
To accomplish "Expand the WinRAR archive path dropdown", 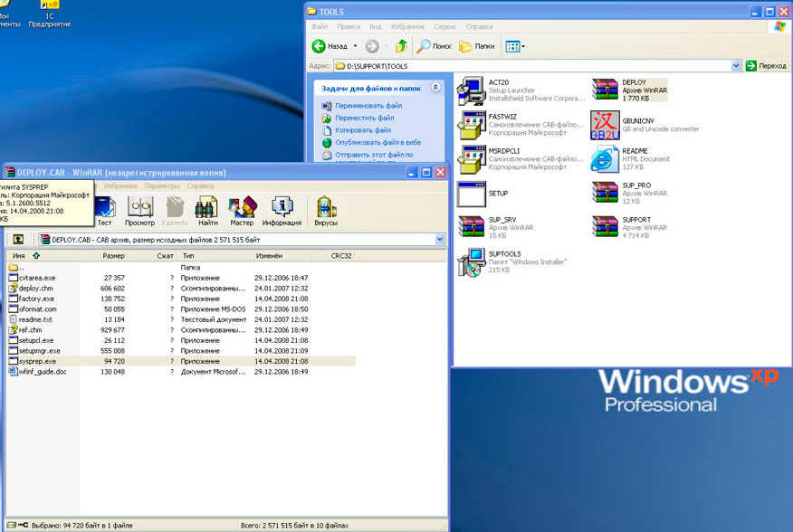I will [x=440, y=239].
